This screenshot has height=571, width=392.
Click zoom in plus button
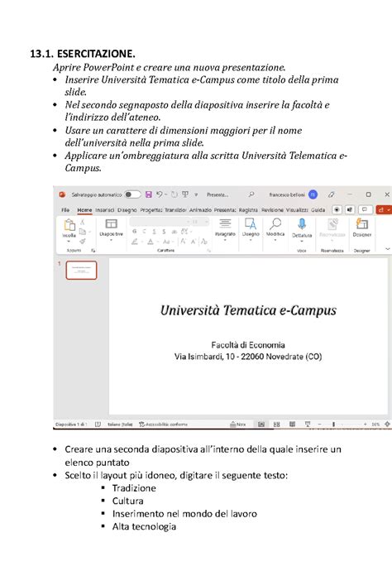coord(365,425)
